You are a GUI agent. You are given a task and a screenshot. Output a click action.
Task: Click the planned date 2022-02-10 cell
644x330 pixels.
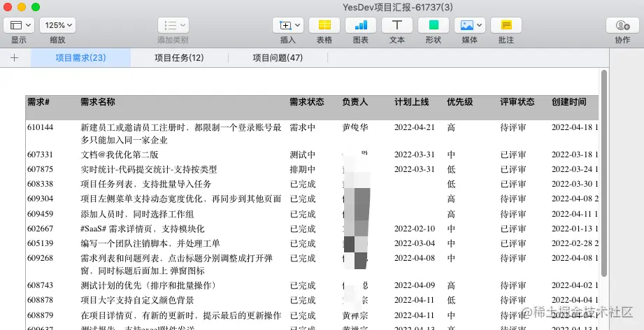[x=415, y=229]
